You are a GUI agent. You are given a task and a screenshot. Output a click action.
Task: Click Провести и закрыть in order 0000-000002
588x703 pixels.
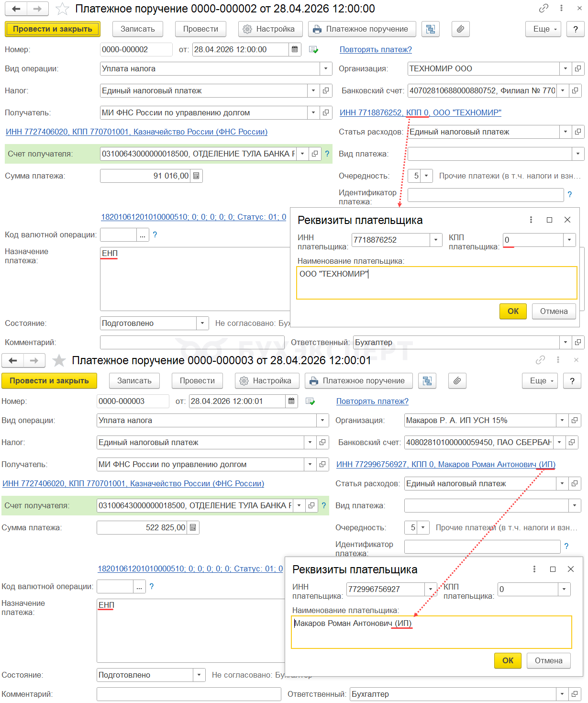coord(53,29)
